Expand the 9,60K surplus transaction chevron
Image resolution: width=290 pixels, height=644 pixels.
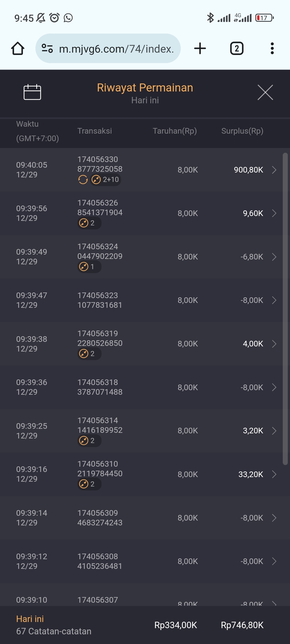(x=274, y=213)
